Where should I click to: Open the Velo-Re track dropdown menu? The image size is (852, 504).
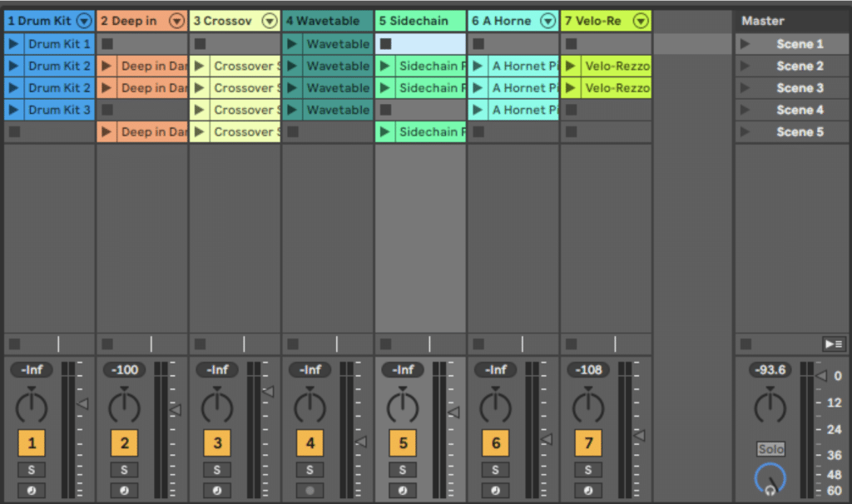pyautogui.click(x=640, y=20)
